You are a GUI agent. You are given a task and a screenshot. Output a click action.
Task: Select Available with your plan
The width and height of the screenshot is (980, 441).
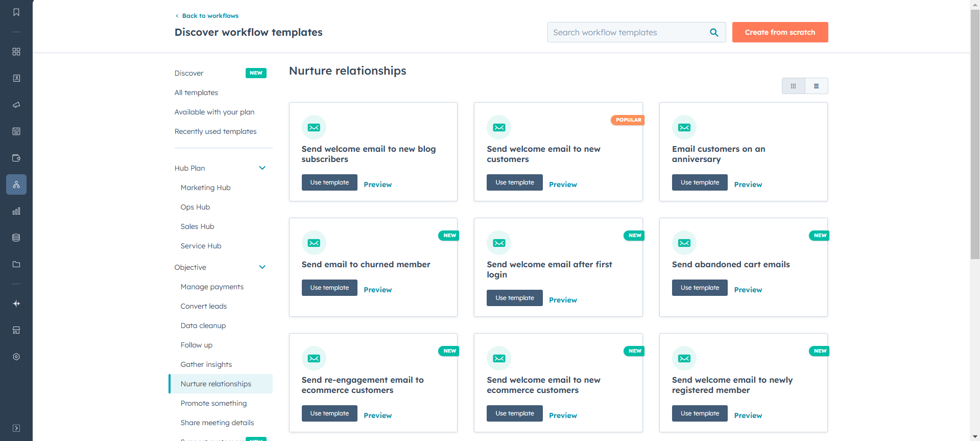[214, 112]
